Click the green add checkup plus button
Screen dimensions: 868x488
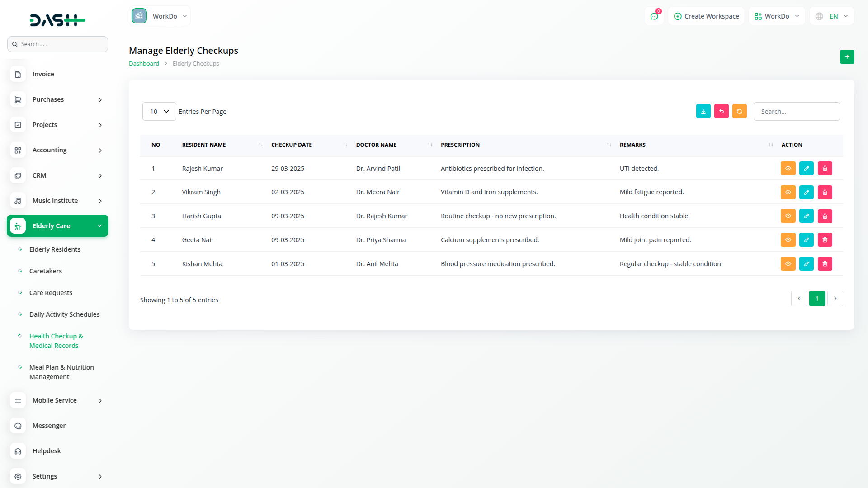point(847,57)
